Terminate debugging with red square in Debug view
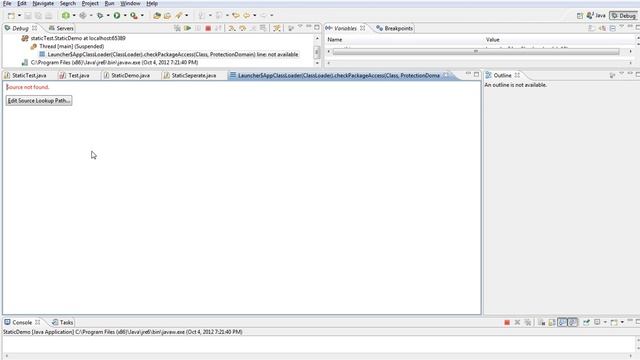This screenshot has width=640, height=360. [x=208, y=28]
